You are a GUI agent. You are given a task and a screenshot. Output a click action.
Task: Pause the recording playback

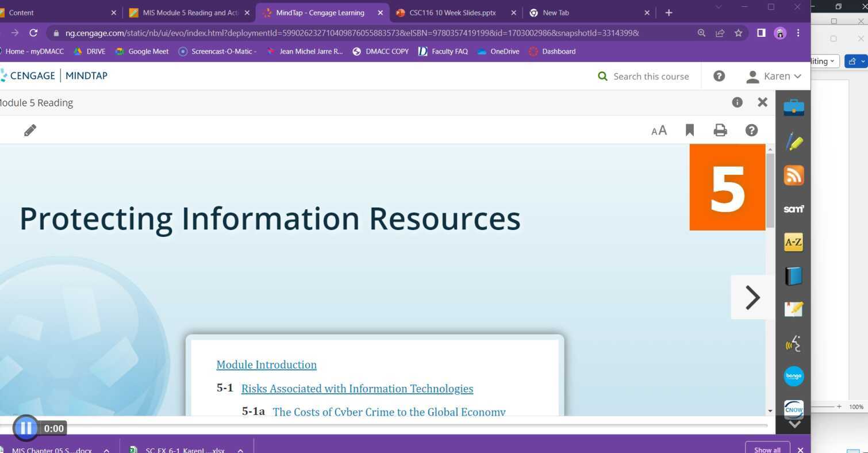click(x=25, y=428)
